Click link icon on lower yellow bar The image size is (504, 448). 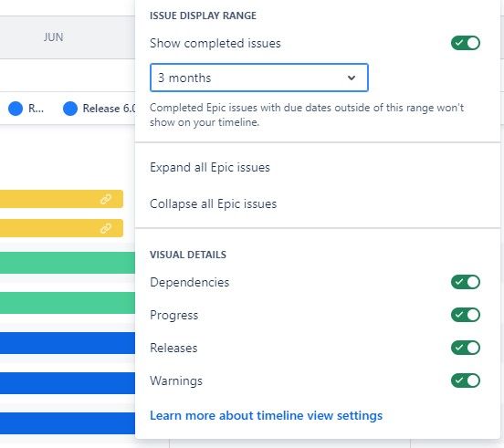106,228
